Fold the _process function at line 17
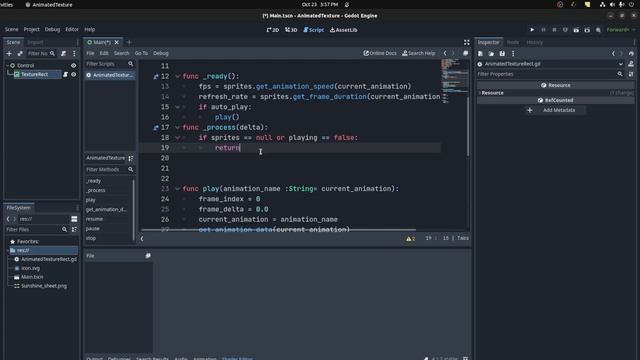 pos(177,127)
